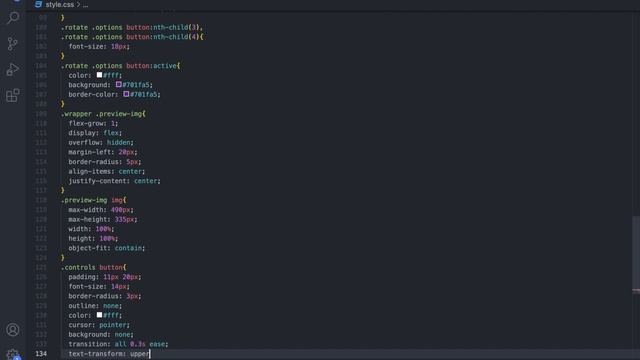Viewport: 640px width, 360px height.
Task: Click 'cursor: pointer;' declaration
Action: (99, 325)
